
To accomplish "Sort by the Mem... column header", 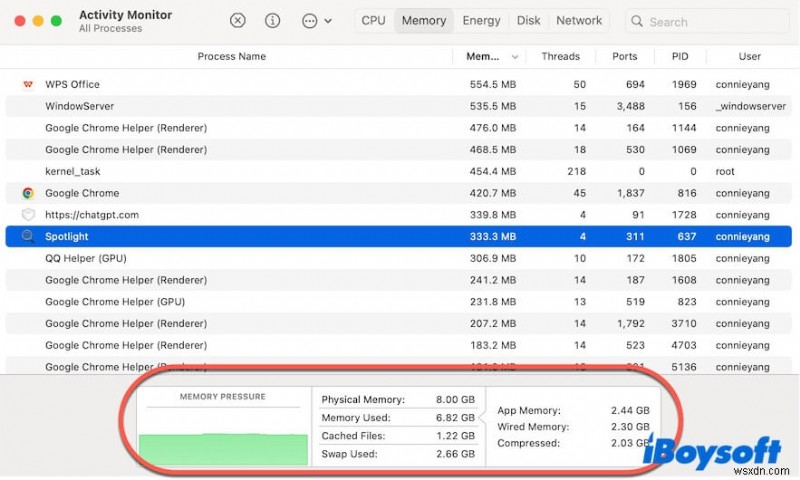I will pyautogui.click(x=482, y=56).
